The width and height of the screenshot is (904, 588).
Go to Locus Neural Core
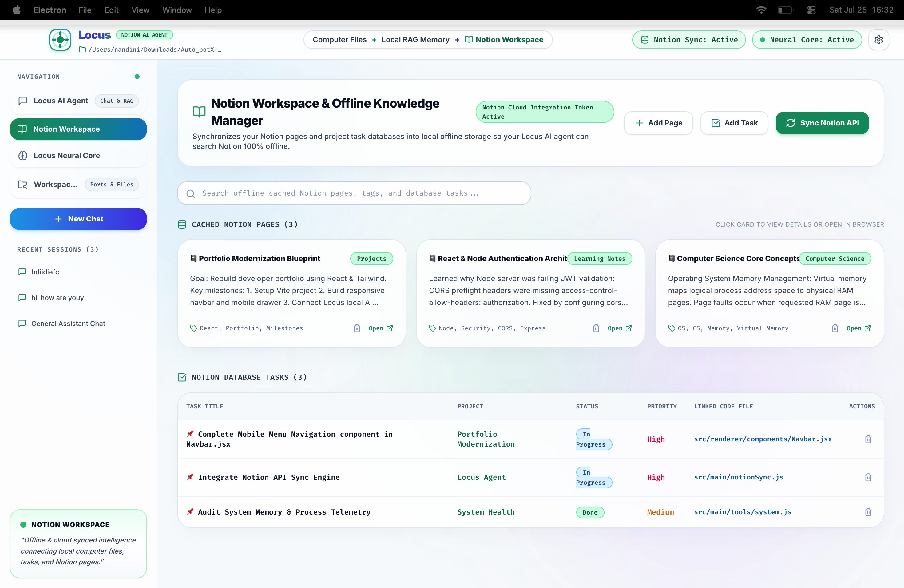click(78, 155)
